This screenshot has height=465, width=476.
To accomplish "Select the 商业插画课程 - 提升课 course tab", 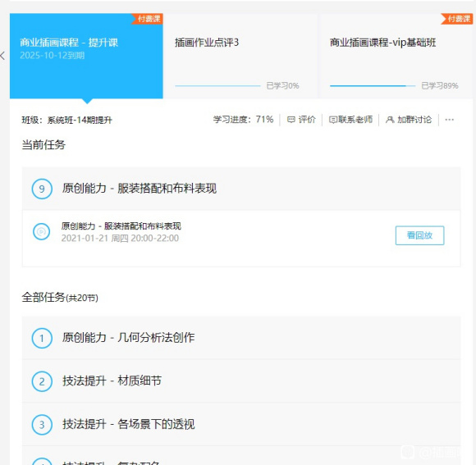I will pyautogui.click(x=86, y=56).
